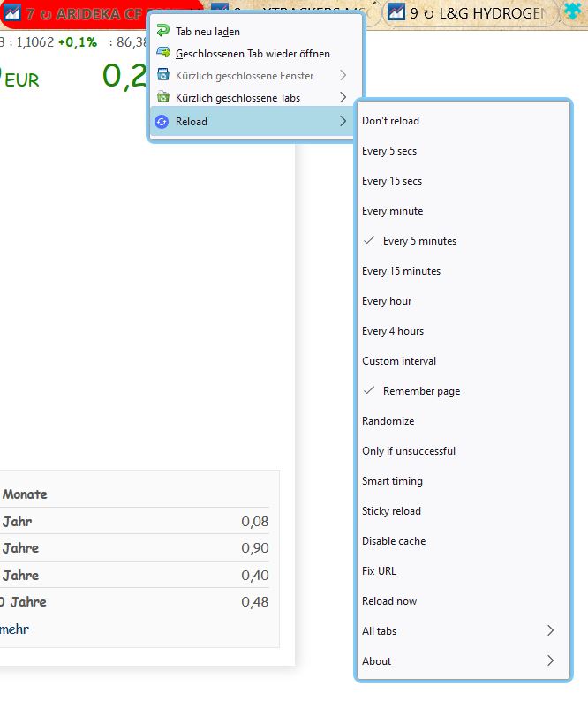Click the ARIDEKA tab's chart favicon
This screenshot has height=701, width=588.
(x=12, y=13)
